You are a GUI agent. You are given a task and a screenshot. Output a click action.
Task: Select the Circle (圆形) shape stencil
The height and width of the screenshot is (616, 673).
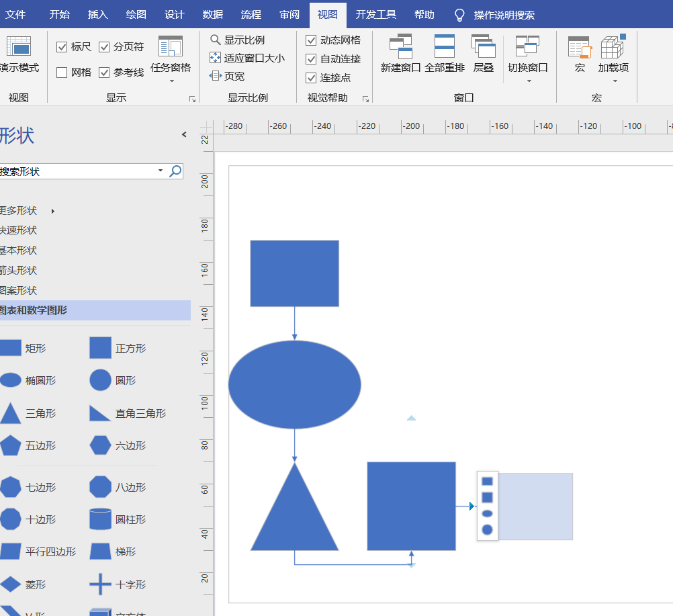coord(113,380)
